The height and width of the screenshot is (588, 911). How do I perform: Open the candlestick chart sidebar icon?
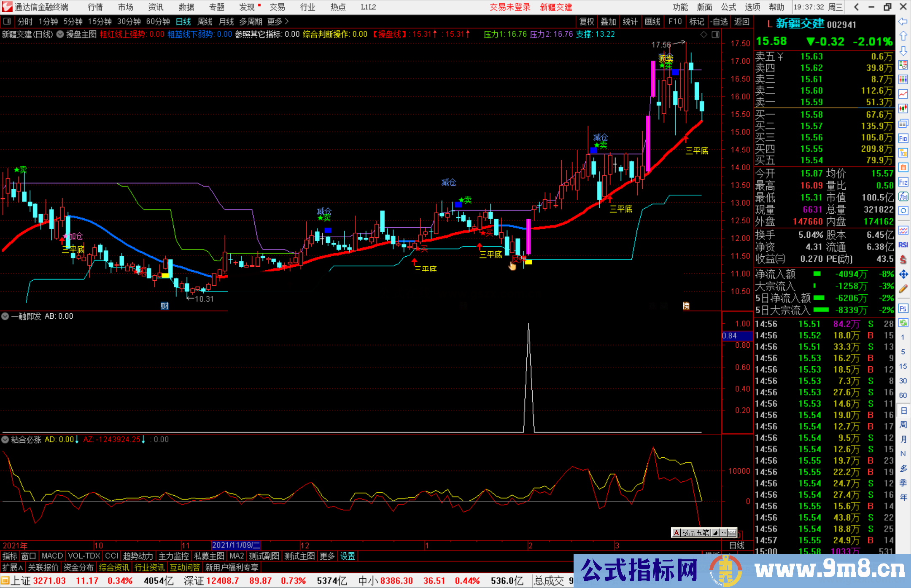pyautogui.click(x=903, y=108)
